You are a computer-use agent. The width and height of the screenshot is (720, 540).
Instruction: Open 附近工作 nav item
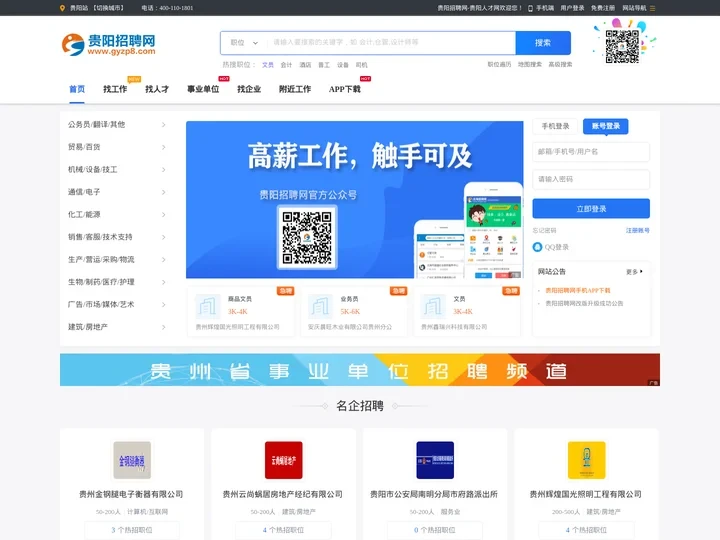295,89
